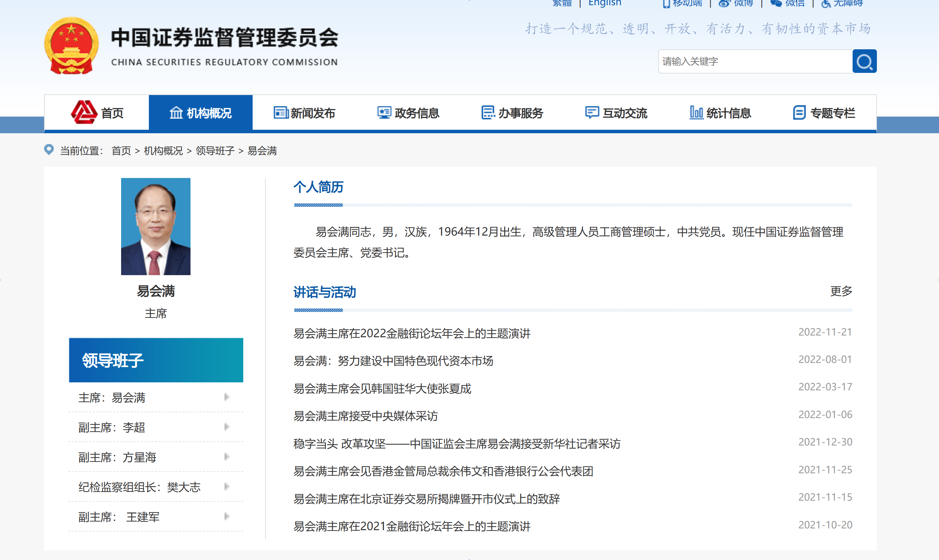This screenshot has height=560, width=939.
Task: Open the 首页 navigation tab
Action: point(97,112)
